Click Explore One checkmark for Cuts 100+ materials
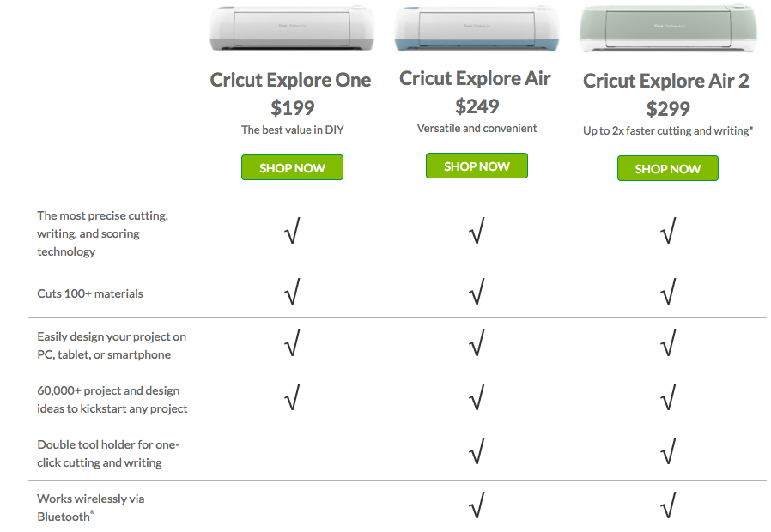 pos(291,293)
